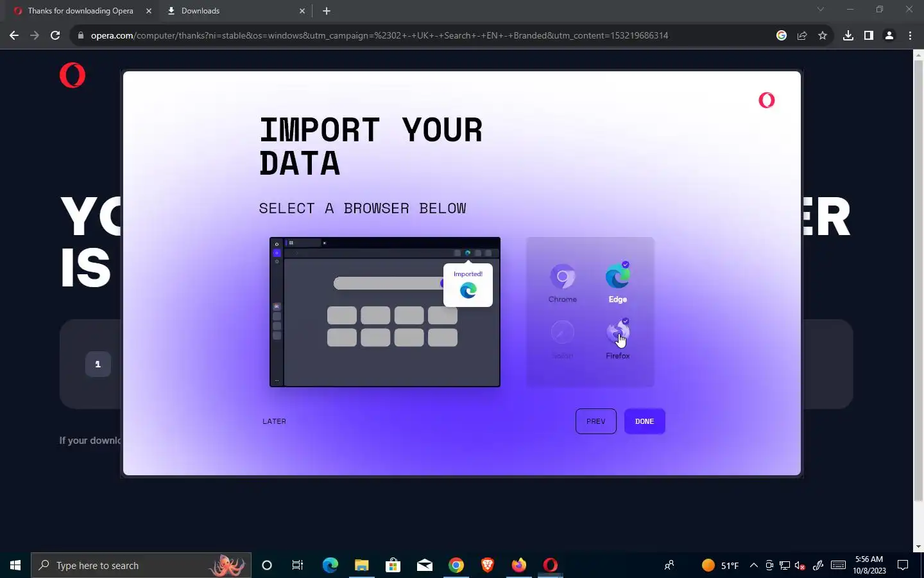Viewport: 924px width, 578px height.
Task: Open the People icon in the taskbar
Action: (669, 565)
